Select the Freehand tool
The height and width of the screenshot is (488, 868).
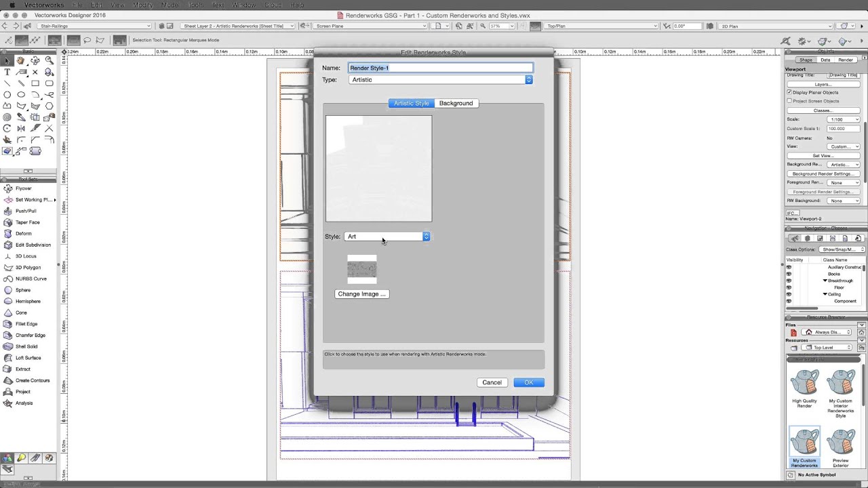click(x=50, y=95)
